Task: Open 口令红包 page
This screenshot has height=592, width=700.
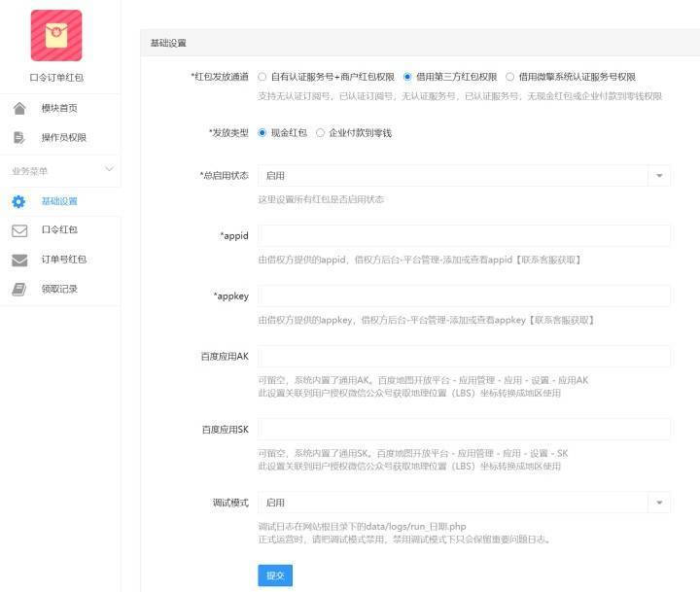Action: pos(59,230)
